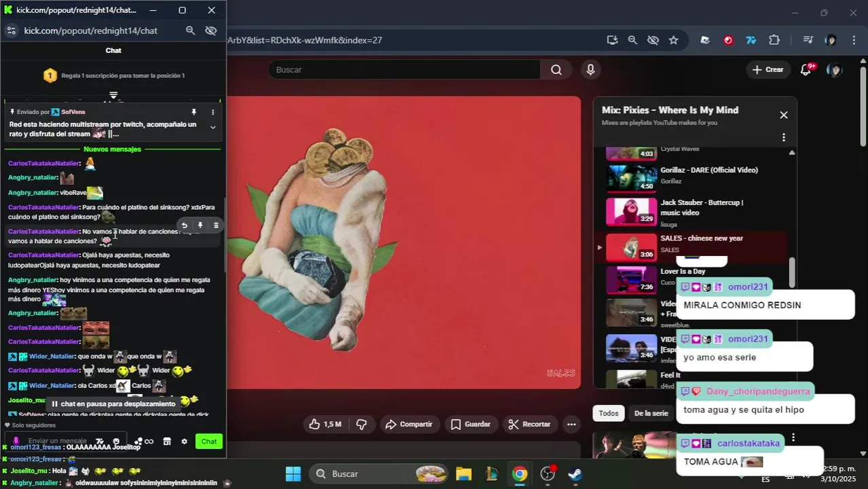This screenshot has height=489, width=868.
Task: Like the video with 1,5 M likes
Action: 325,424
